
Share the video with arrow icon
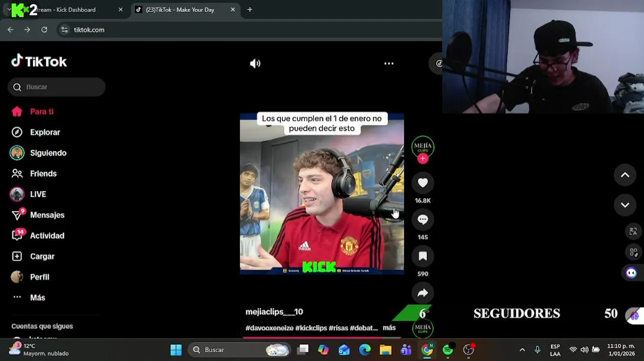tap(423, 293)
